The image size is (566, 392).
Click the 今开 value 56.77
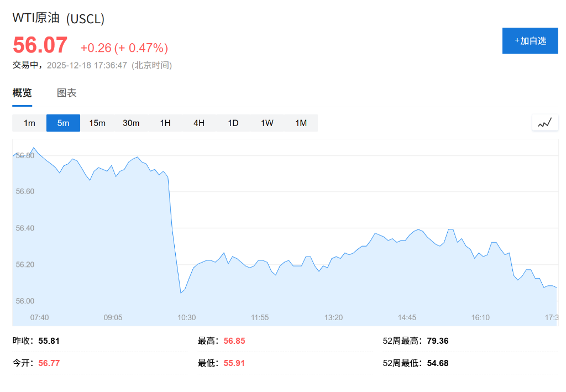49,363
